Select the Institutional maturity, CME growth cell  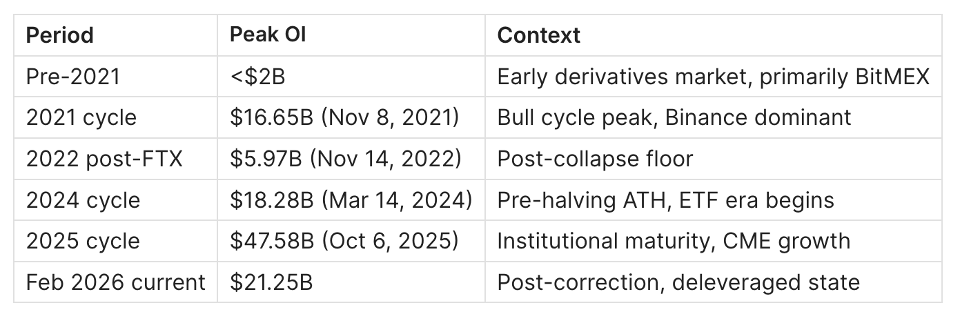[x=673, y=241]
